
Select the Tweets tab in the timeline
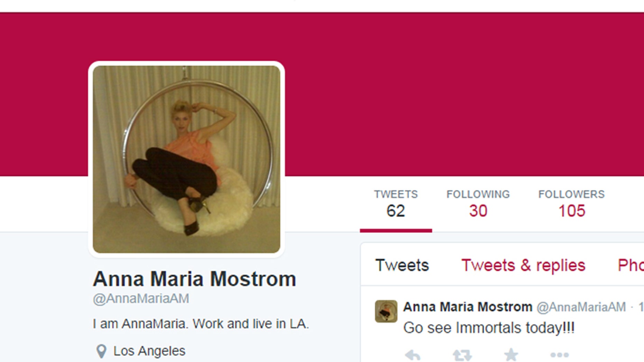pos(402,265)
